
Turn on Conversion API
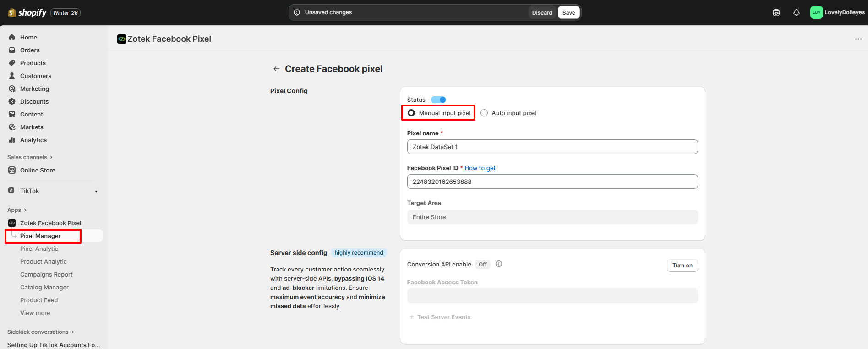coord(682,266)
